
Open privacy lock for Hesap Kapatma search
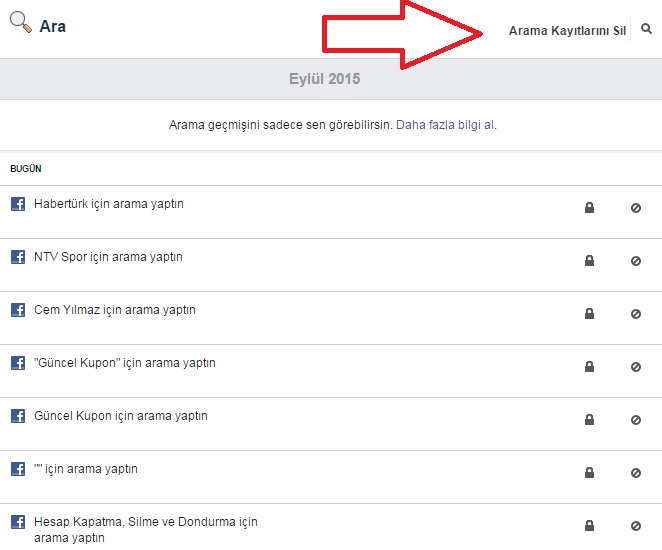tap(589, 526)
